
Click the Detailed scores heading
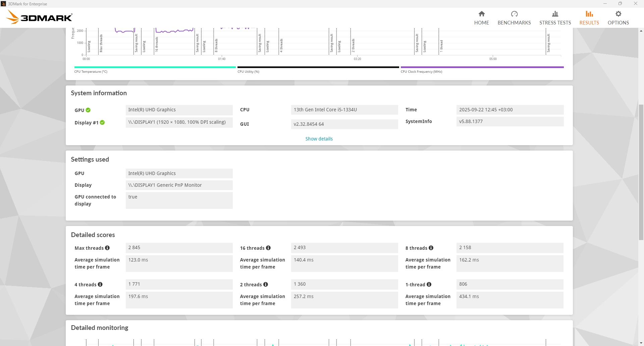pos(93,235)
